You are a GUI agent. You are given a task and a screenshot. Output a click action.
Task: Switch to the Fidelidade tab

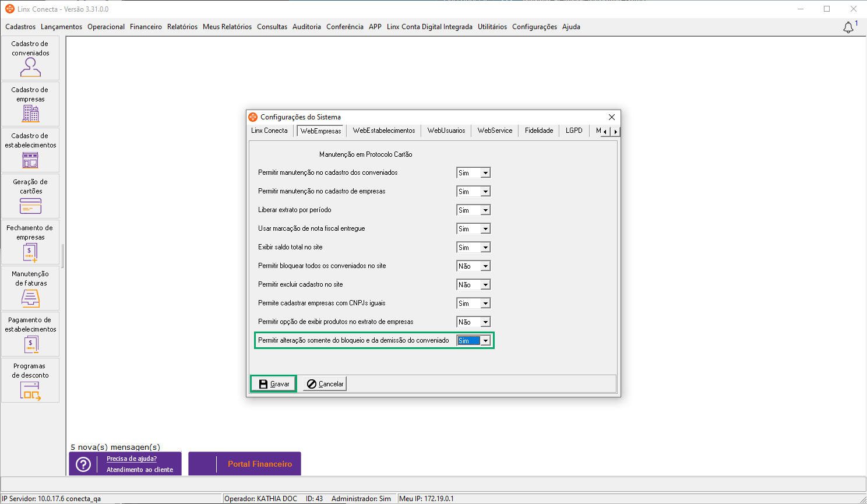[539, 131]
